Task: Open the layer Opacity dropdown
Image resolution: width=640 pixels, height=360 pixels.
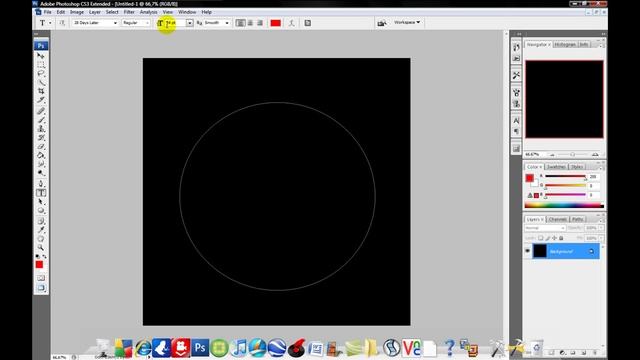Action: (601, 228)
